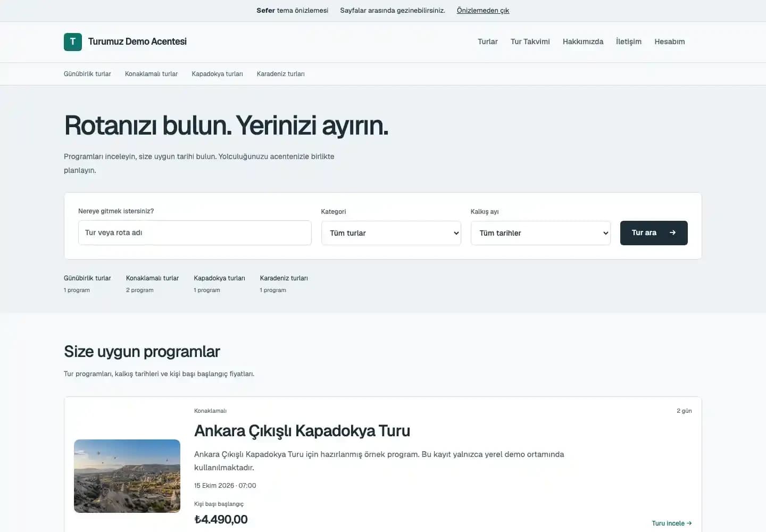Click the Sefer tema önizlemesi banner text

[x=292, y=10]
